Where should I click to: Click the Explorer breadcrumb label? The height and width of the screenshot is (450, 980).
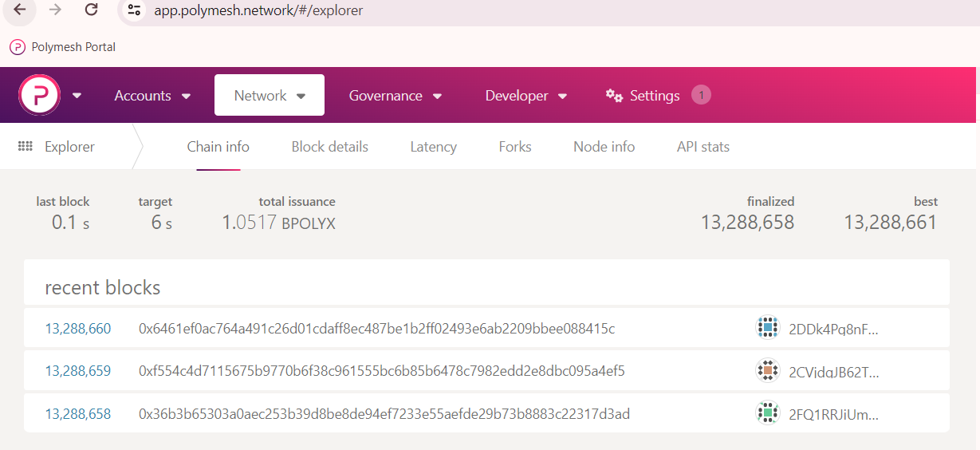(x=69, y=147)
